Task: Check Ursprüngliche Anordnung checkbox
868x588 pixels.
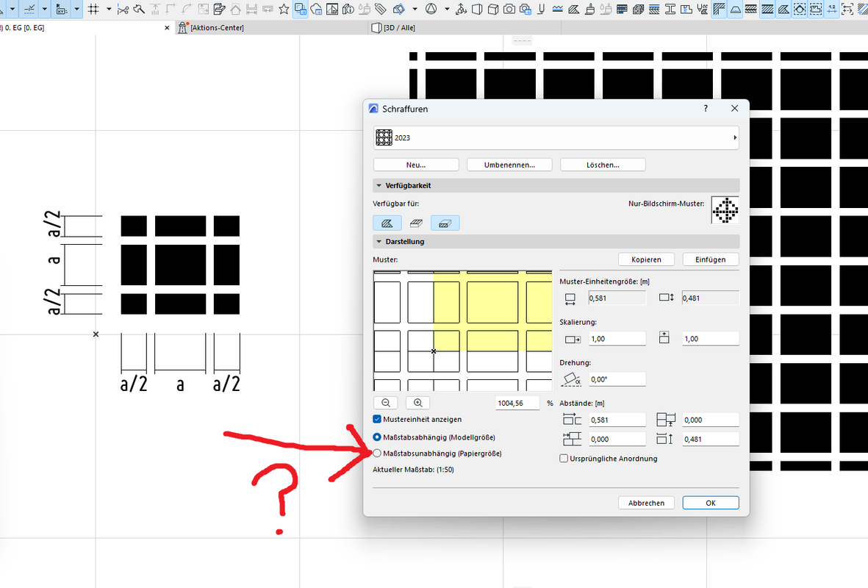Action: pyautogui.click(x=564, y=459)
